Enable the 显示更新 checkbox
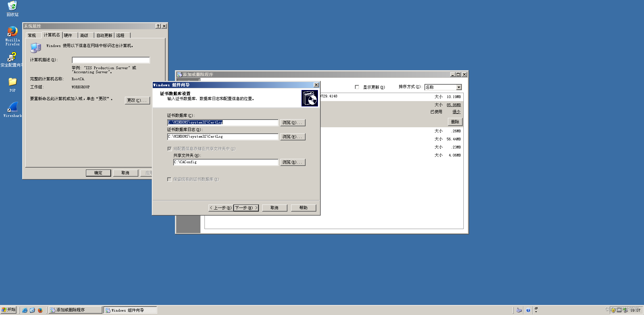The height and width of the screenshot is (315, 644). (357, 87)
